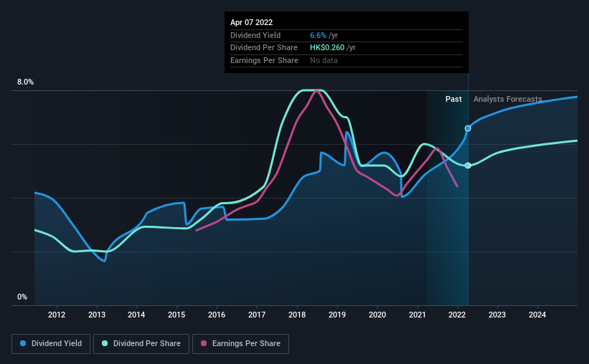This screenshot has width=589, height=364.
Task: Click the 2012 x-axis label
Action: point(57,315)
